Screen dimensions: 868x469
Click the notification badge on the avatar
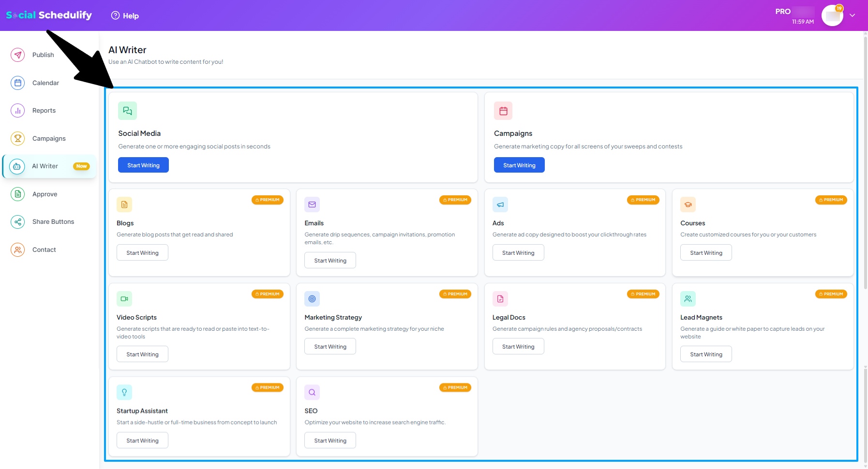point(839,8)
